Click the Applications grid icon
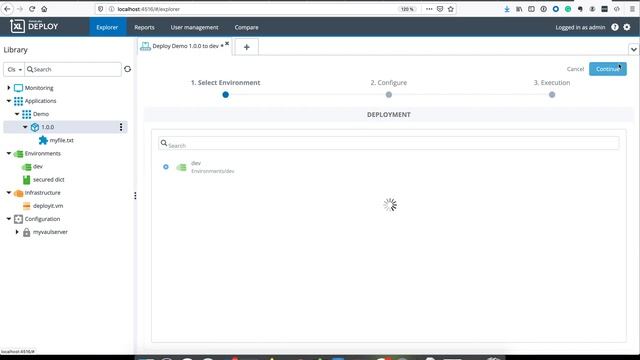This screenshot has height=360, width=640. pyautogui.click(x=18, y=101)
